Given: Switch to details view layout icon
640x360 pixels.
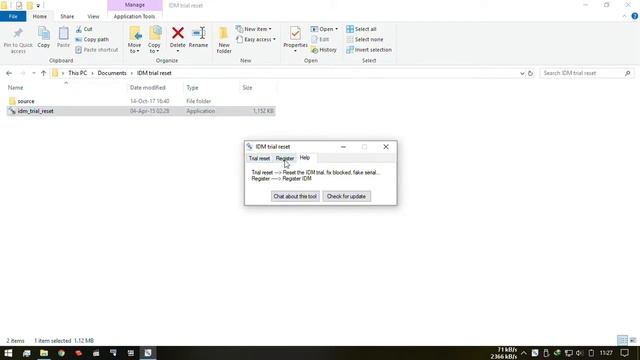Looking at the screenshot, I should click(622, 340).
